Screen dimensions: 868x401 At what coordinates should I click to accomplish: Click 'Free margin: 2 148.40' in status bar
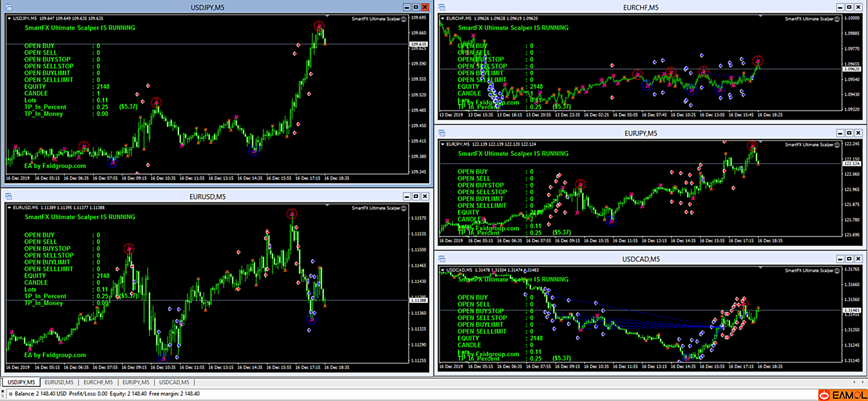174,394
